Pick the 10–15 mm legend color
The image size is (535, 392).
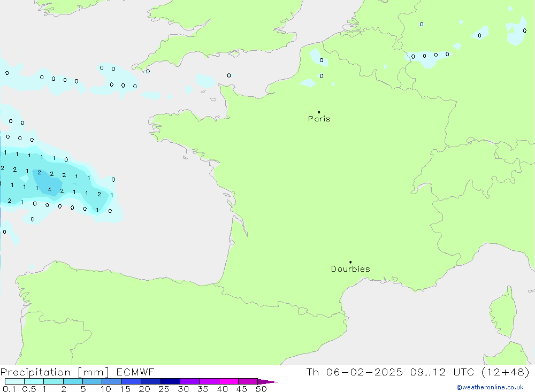[x=112, y=381]
